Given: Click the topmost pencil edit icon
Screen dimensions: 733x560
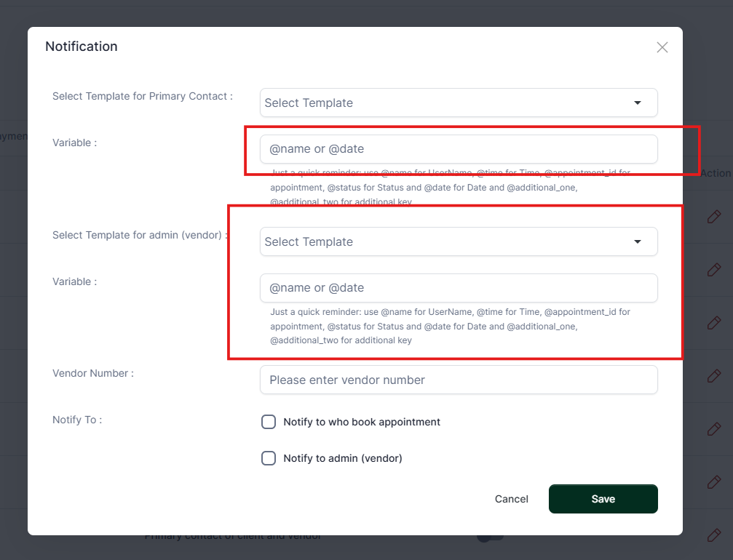Looking at the screenshot, I should click(x=713, y=217).
